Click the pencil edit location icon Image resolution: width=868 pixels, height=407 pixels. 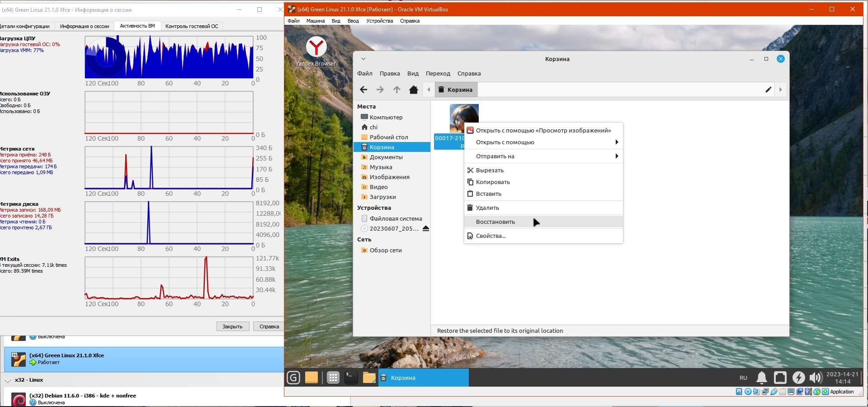click(768, 90)
